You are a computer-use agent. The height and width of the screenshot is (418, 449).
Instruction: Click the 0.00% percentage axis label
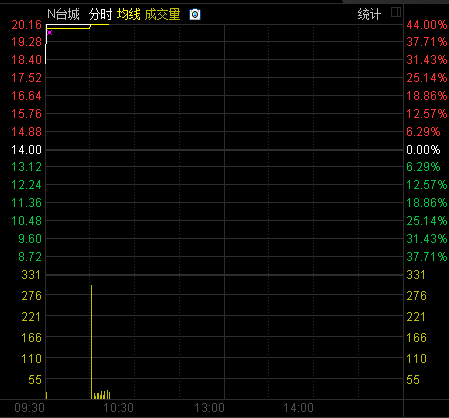pyautogui.click(x=423, y=150)
